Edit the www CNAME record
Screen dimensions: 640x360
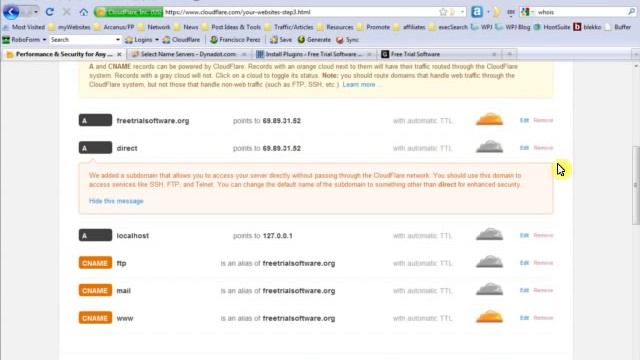[524, 318]
